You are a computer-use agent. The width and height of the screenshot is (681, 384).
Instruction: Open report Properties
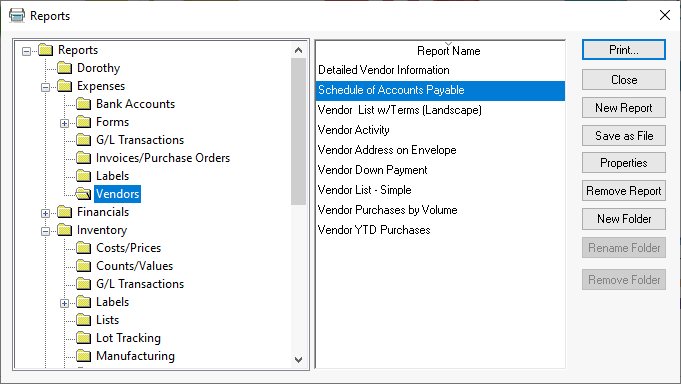624,163
